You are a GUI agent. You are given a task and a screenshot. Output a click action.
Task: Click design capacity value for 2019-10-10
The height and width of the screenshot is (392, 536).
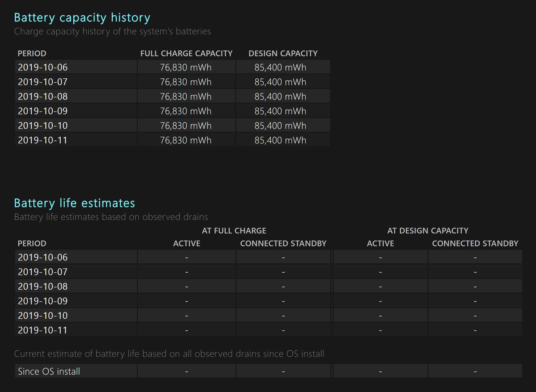[281, 126]
